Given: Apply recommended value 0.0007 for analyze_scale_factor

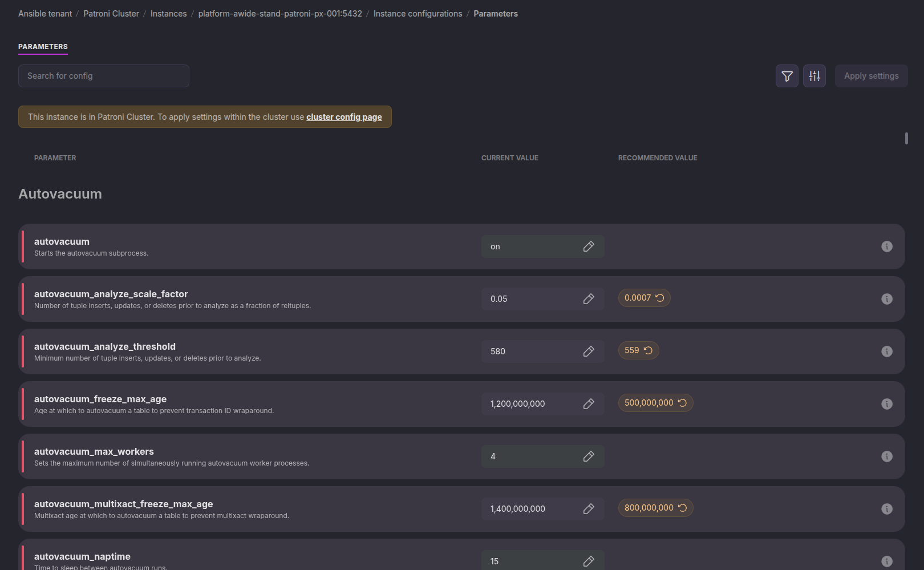Looking at the screenshot, I should pos(644,298).
